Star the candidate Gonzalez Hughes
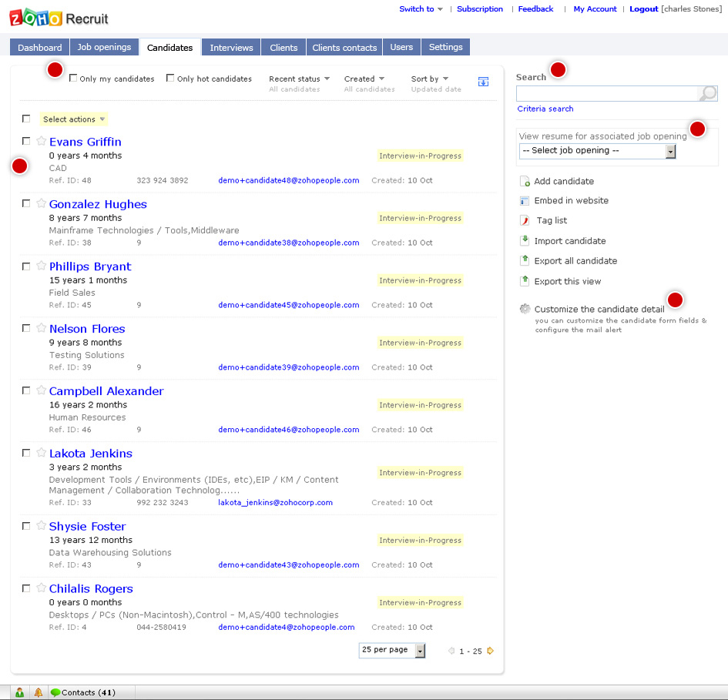Viewport: 728px width, 700px height. [42, 203]
